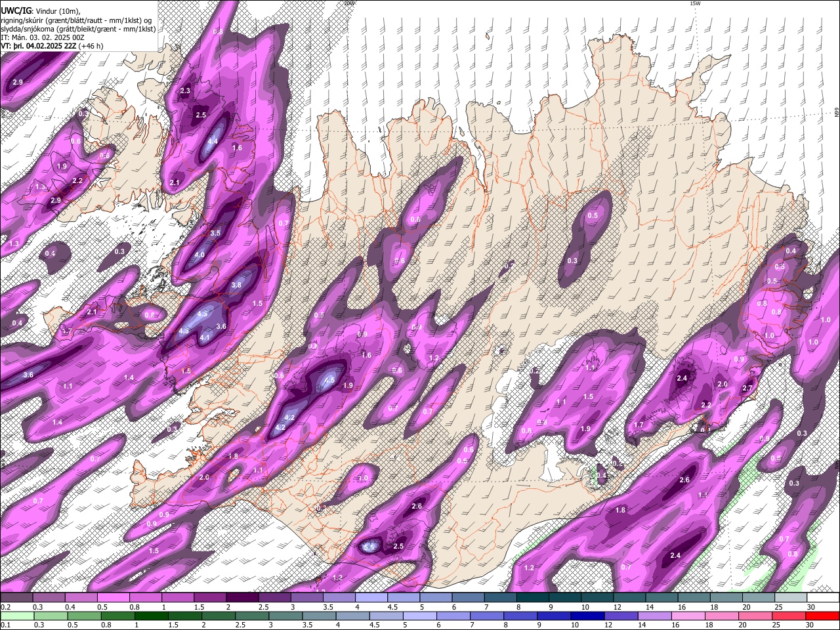Click the bright red swatch ending the rain legend

[823, 616]
